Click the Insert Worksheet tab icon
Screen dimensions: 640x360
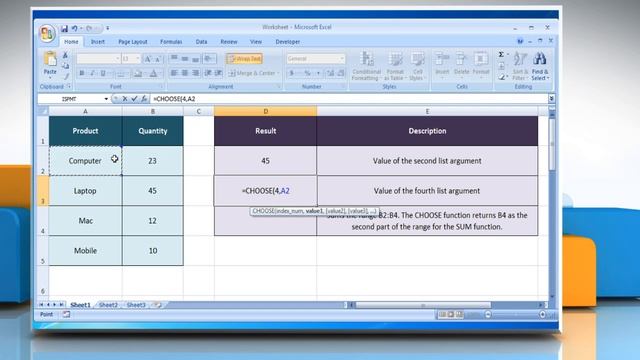157,305
